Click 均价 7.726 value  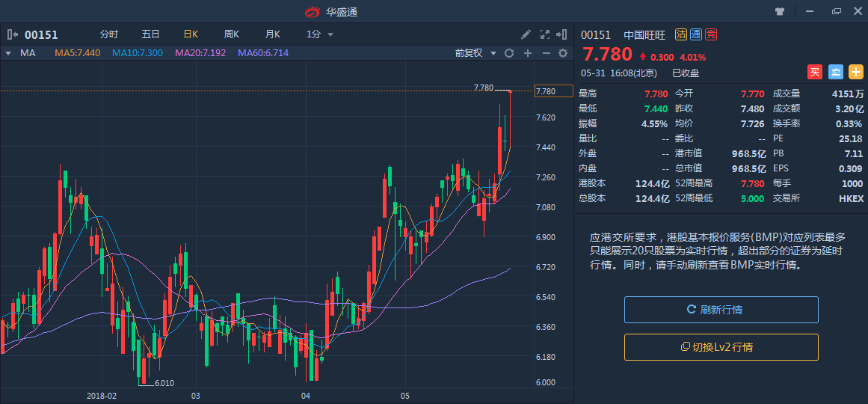(753, 123)
